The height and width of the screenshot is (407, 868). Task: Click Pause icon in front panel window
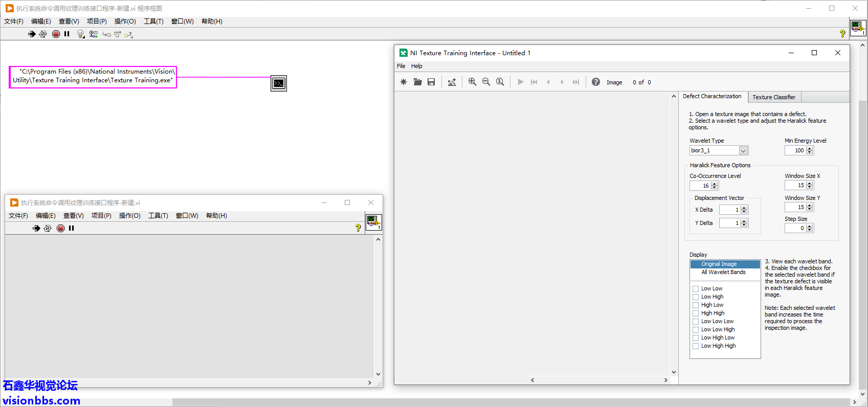tap(71, 228)
